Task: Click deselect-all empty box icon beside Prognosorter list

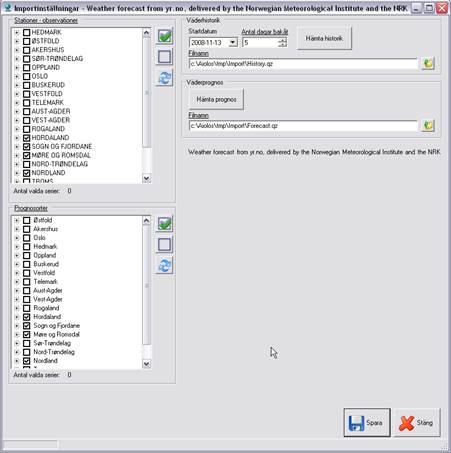Action: pyautogui.click(x=165, y=244)
